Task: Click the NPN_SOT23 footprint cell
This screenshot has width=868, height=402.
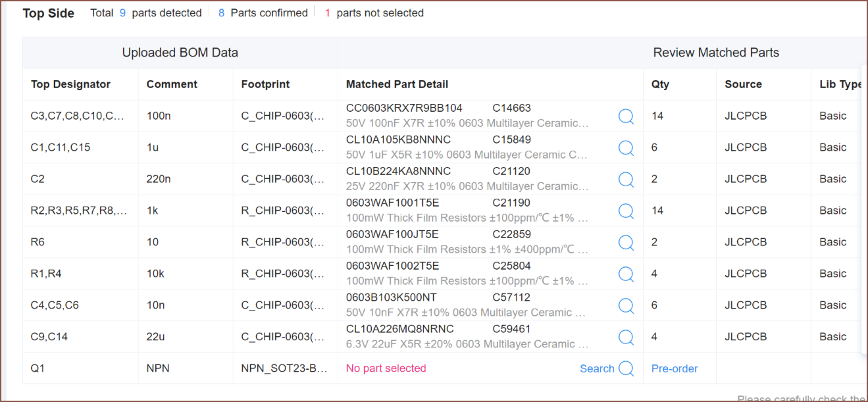Action: click(284, 368)
